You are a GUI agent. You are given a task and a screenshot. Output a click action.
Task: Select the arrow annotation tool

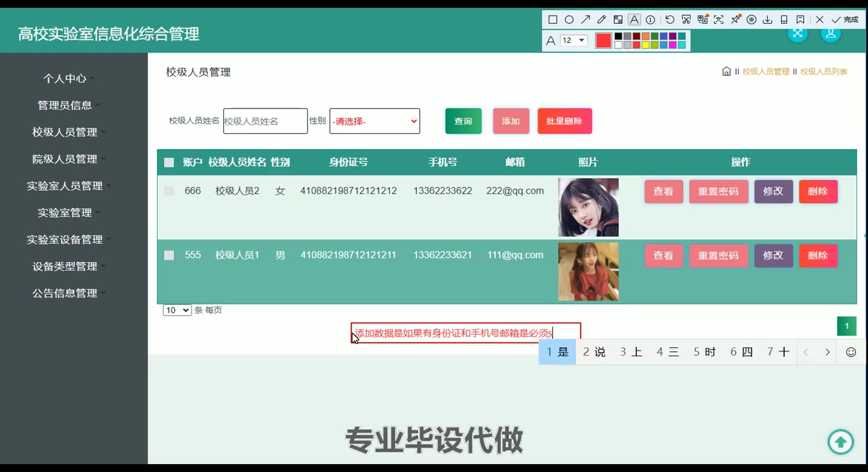(x=586, y=20)
